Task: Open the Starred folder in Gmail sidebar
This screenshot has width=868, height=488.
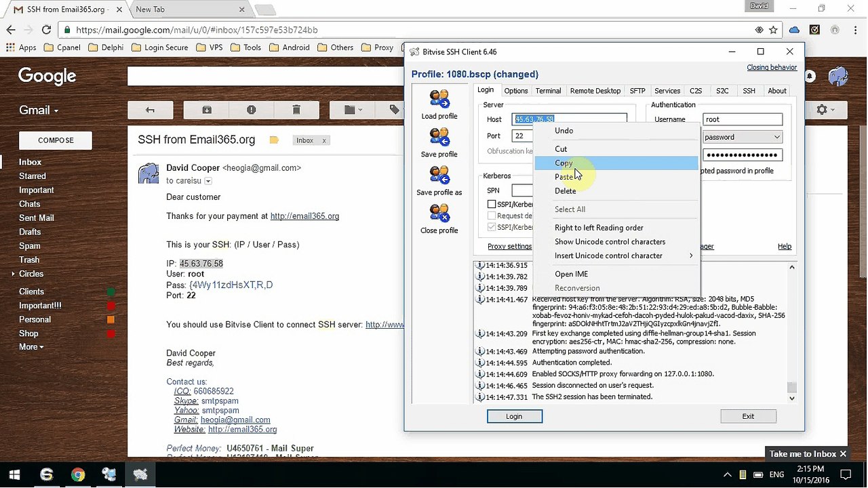Action: pyautogui.click(x=33, y=176)
